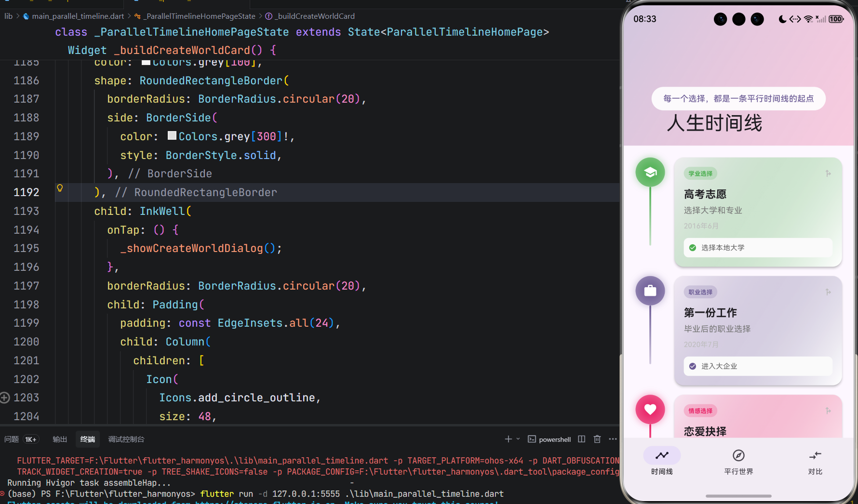Tap the 进入大企业 choice chip
This screenshot has height=504, width=858.
click(x=758, y=366)
